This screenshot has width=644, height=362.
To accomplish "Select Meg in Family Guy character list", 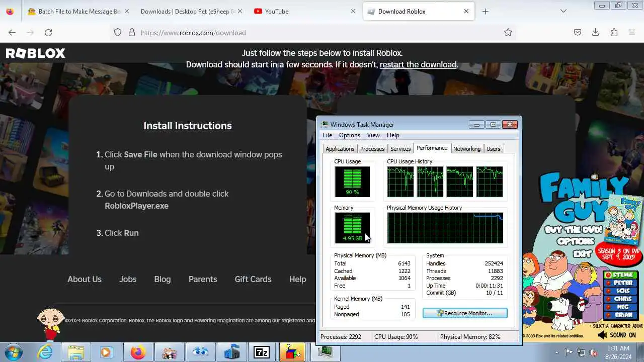I will point(621,307).
